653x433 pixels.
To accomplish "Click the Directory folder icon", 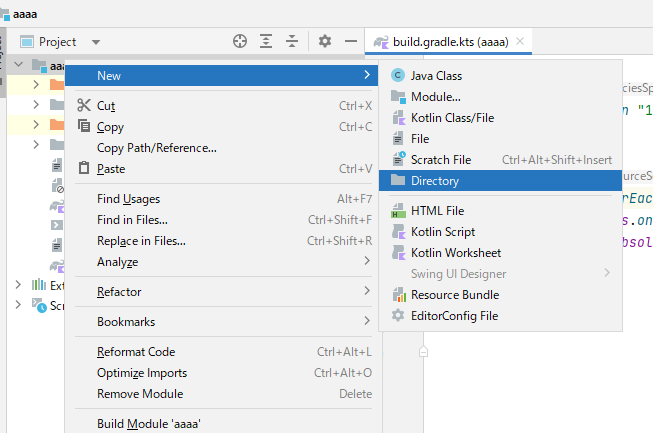I will coord(398,180).
